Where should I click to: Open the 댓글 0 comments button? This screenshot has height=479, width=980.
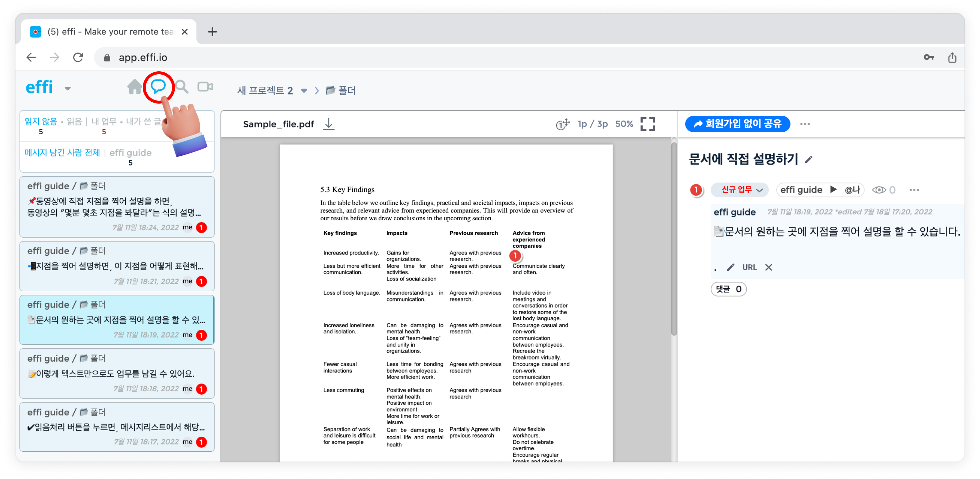tap(728, 289)
